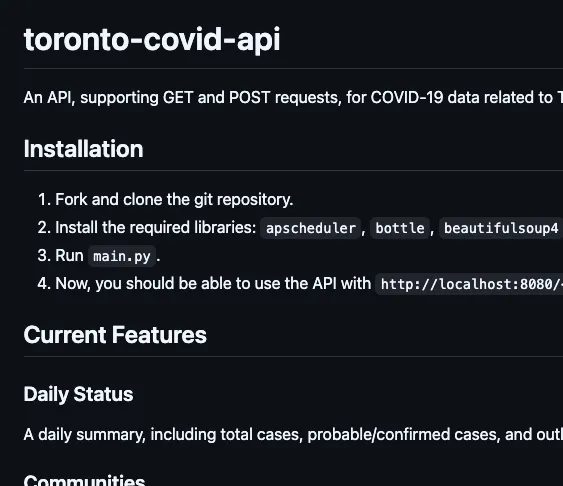Click the 'Fork and clone the git repository' step

174,200
